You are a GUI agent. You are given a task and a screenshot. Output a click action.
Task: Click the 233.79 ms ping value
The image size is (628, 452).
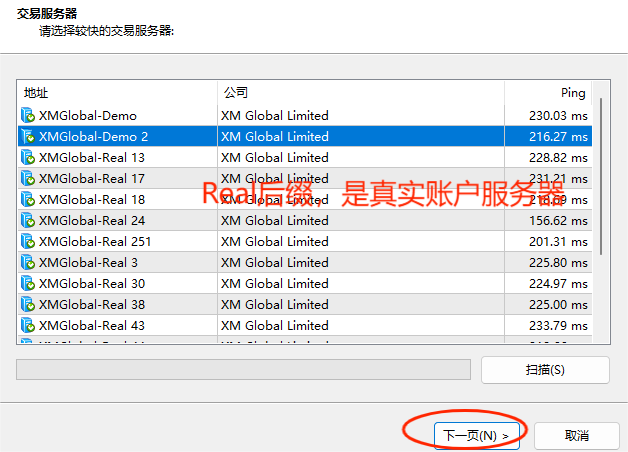click(x=558, y=325)
